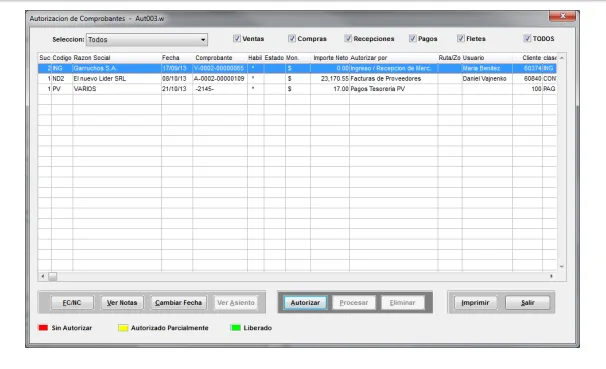Disable the Pagos checkbox

coord(413,38)
